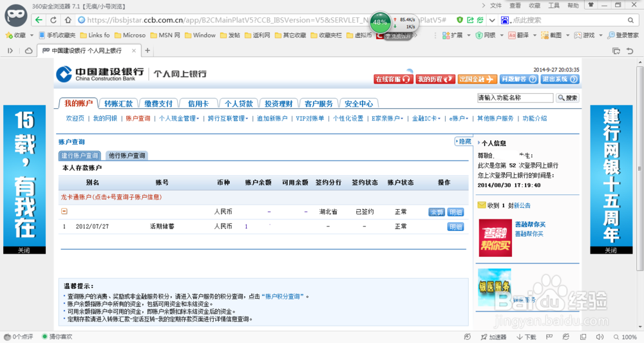Click the 善融帮你买 red thumbnail
Image resolution: width=644 pixels, height=343 pixels.
click(x=495, y=238)
